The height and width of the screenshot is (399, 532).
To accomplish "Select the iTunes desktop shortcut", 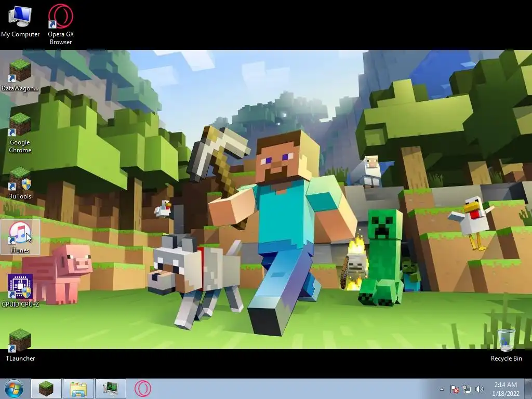I will coord(20,237).
